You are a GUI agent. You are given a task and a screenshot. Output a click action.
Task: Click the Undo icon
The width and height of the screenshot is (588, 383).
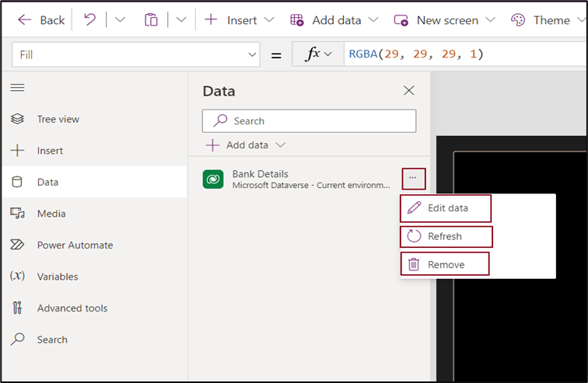click(x=89, y=19)
